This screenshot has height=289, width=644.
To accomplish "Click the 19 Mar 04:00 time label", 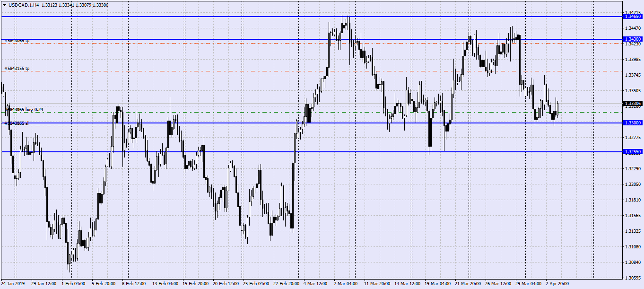I will click(438, 284).
